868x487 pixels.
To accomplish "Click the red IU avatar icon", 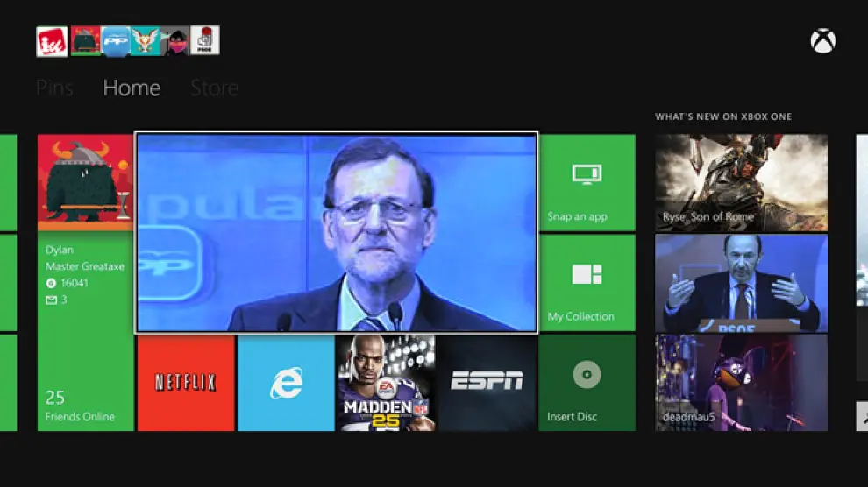I will [x=52, y=41].
